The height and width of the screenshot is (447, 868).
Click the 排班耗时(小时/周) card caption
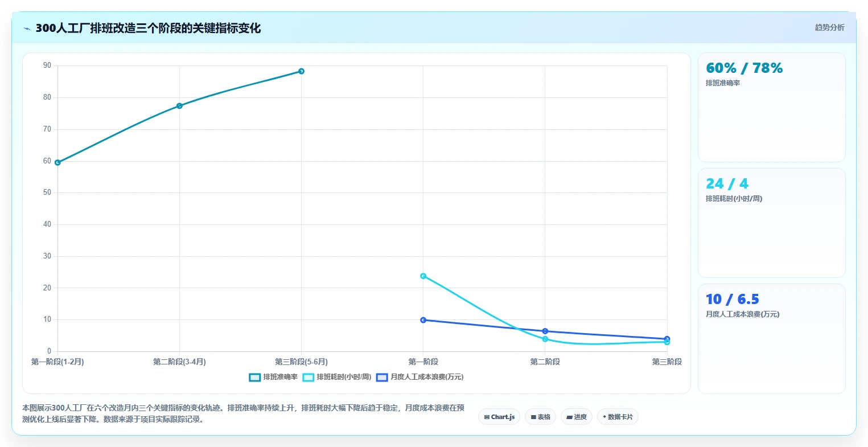734,199
